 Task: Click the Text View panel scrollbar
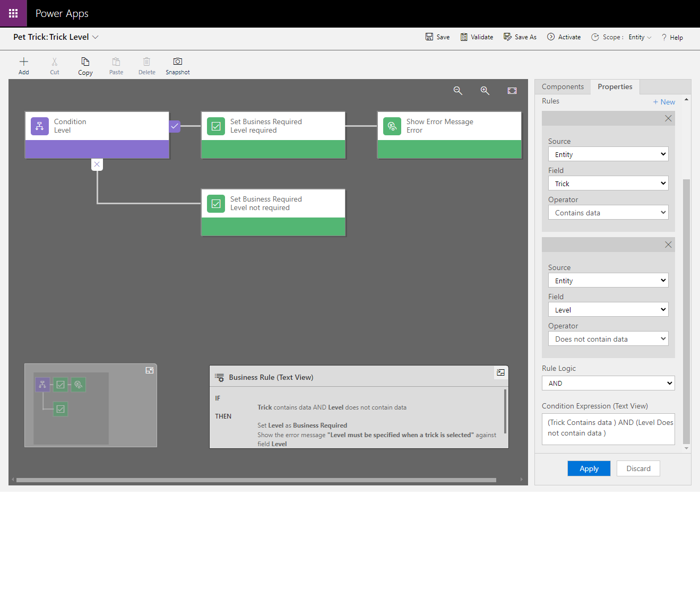point(505,411)
